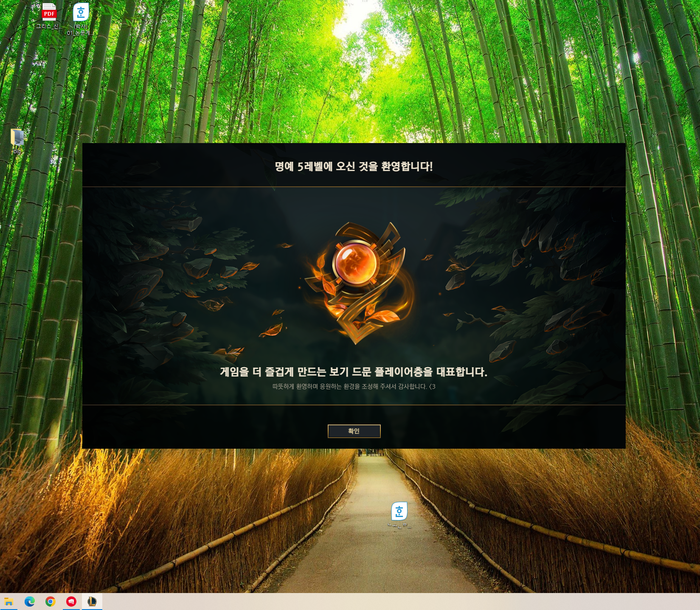The height and width of the screenshot is (610, 700).
Task: Click the 게임을 더 즐겁게 headline text
Action: (x=354, y=372)
